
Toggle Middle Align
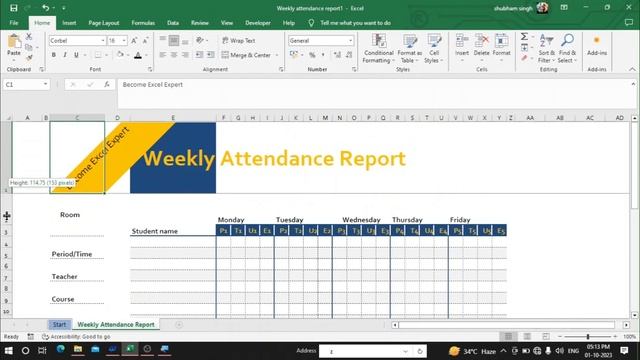(x=174, y=40)
